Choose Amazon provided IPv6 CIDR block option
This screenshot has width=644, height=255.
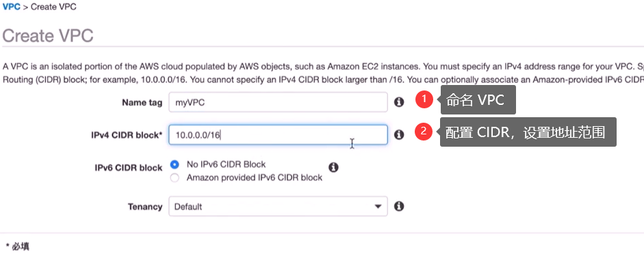coord(175,178)
